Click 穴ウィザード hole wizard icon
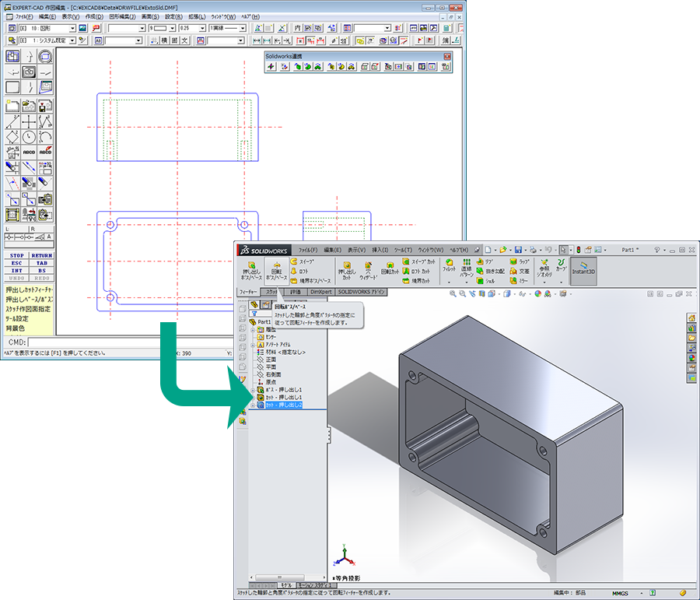This screenshot has width=700, height=600. [369, 271]
